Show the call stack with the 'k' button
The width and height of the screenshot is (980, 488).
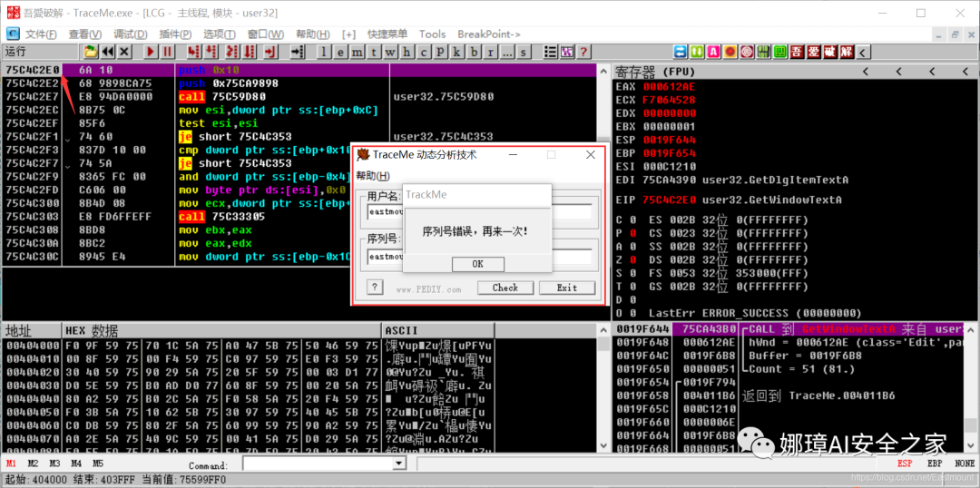coord(456,52)
